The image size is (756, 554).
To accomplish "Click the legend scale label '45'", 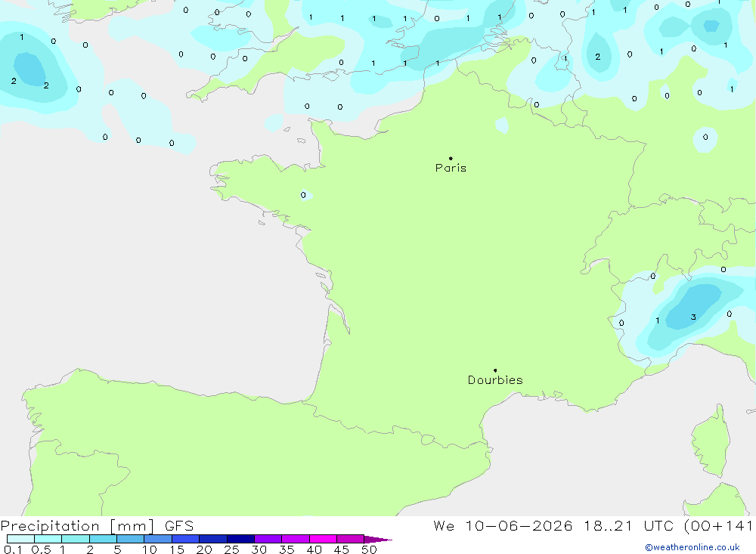I will 342,549.
